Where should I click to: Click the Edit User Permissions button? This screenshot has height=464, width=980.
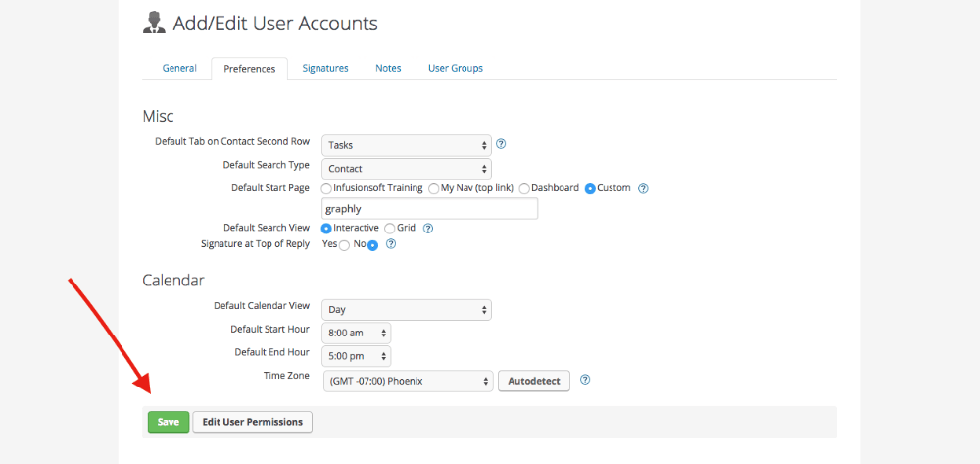pos(253,422)
